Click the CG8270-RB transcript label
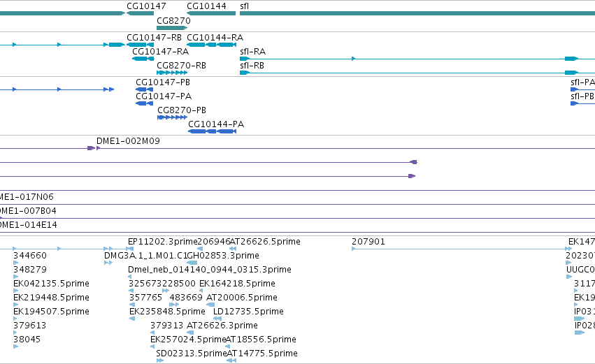The image size is (595, 364). [x=181, y=66]
